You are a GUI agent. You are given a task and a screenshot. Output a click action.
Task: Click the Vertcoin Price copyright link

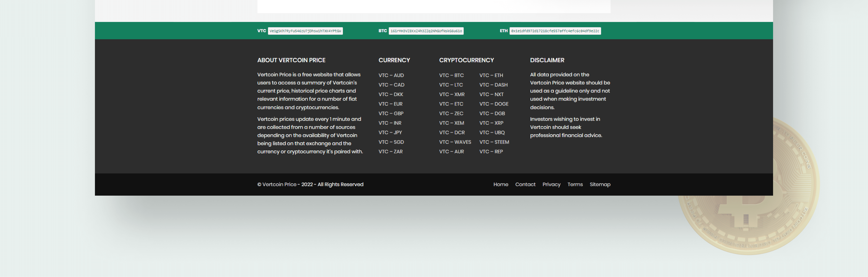[x=279, y=184]
